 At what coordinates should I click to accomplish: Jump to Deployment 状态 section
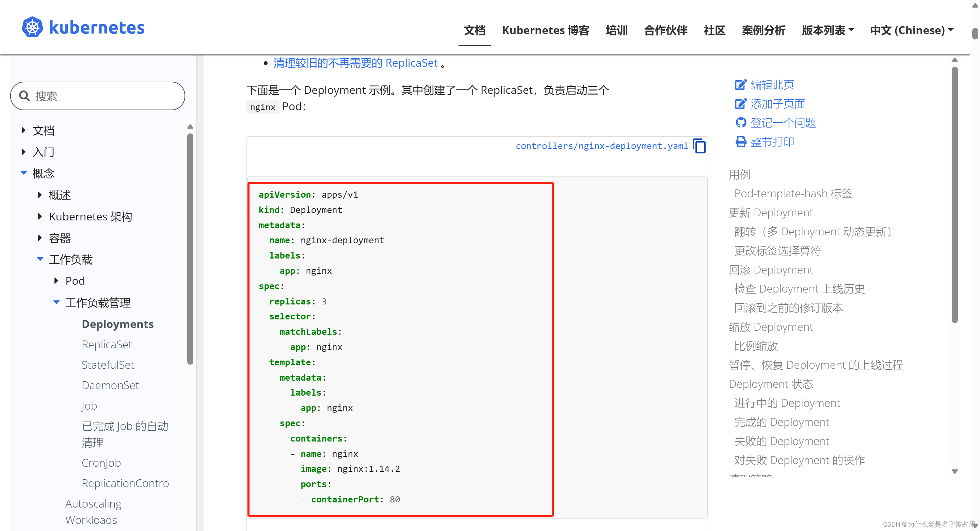click(x=771, y=384)
